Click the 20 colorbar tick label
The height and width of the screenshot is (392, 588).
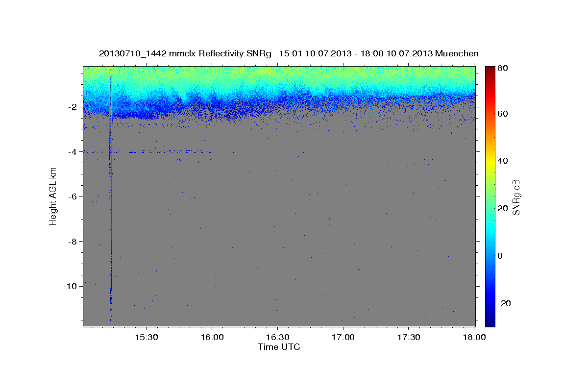coord(502,208)
